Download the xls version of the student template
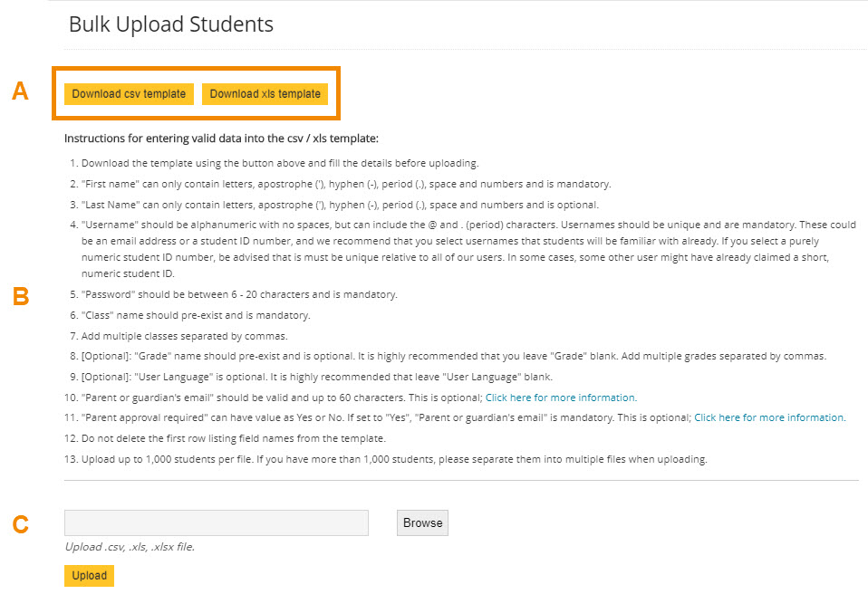Viewport: 868px width, 594px height. 265,93
